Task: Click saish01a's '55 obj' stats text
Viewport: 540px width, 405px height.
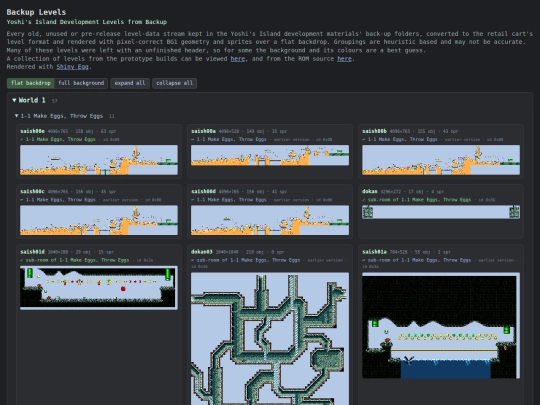Action: click(x=419, y=252)
